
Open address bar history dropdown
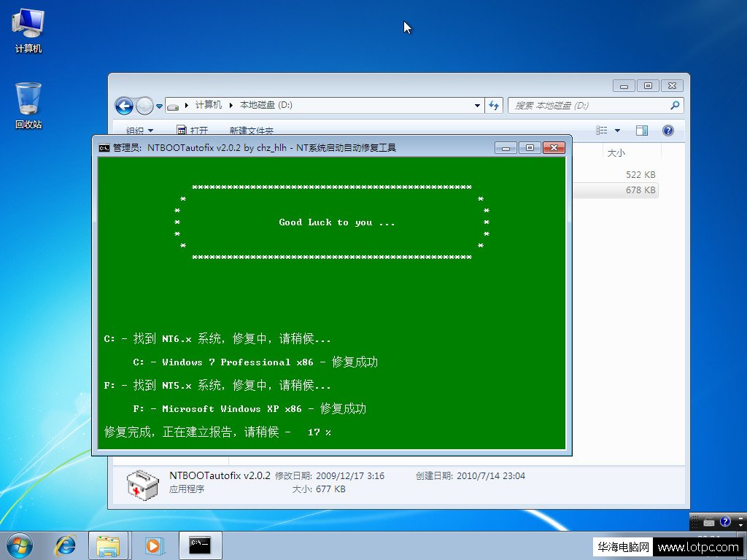(x=477, y=105)
